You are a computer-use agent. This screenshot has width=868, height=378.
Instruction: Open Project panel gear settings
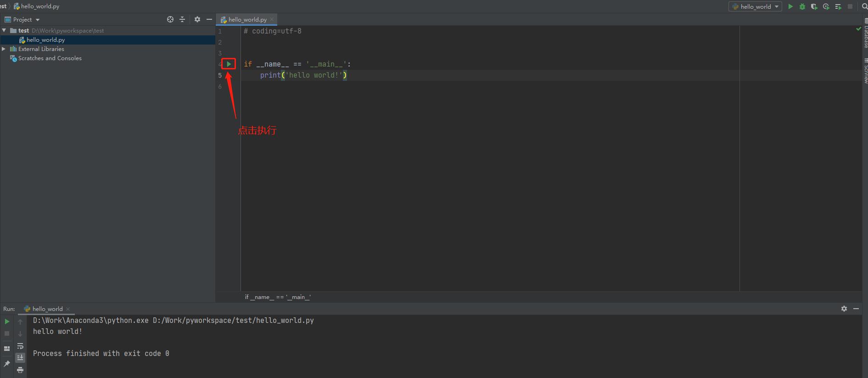coord(197,19)
